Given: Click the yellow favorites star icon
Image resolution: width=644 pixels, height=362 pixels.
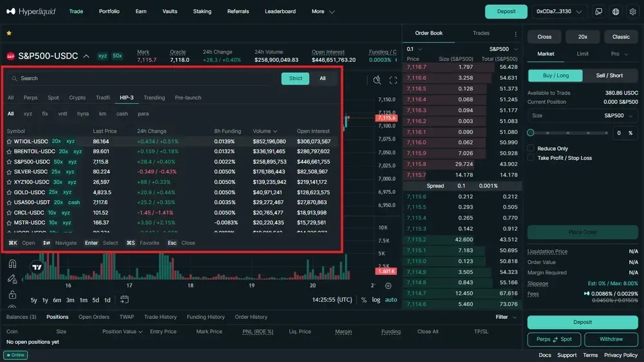Looking at the screenshot, I should click(x=9, y=33).
